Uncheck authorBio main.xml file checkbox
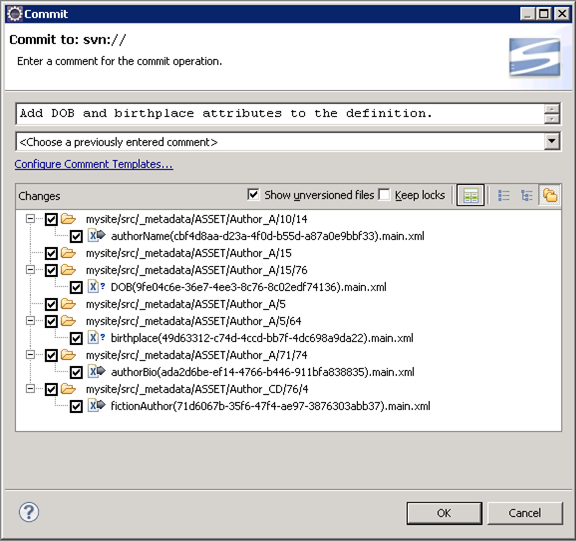This screenshot has width=576, height=541. (x=76, y=372)
